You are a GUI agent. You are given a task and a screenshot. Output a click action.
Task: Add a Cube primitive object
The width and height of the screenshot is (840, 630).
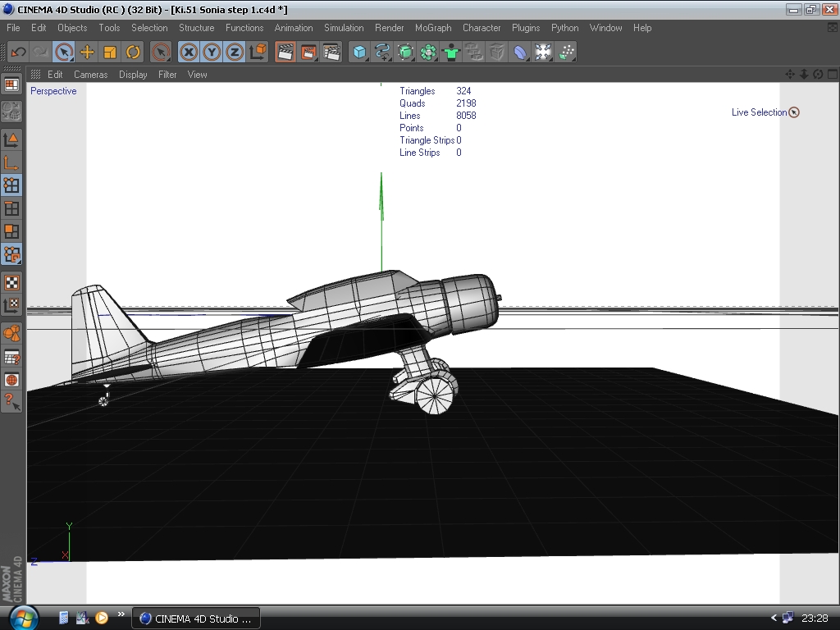coord(359,52)
